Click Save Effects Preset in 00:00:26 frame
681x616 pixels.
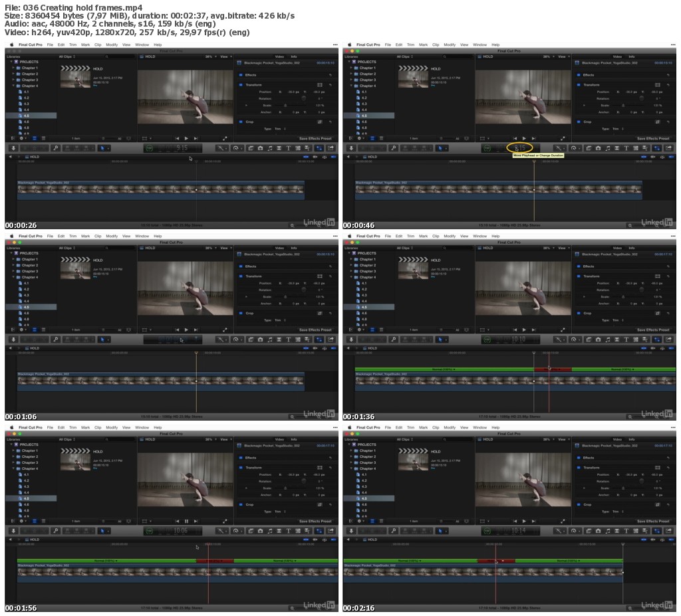tap(315, 138)
